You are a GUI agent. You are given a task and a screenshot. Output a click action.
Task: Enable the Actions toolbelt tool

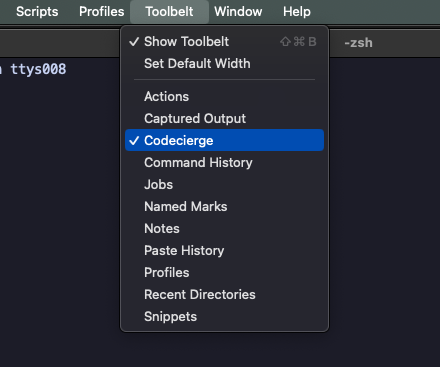click(x=224, y=97)
